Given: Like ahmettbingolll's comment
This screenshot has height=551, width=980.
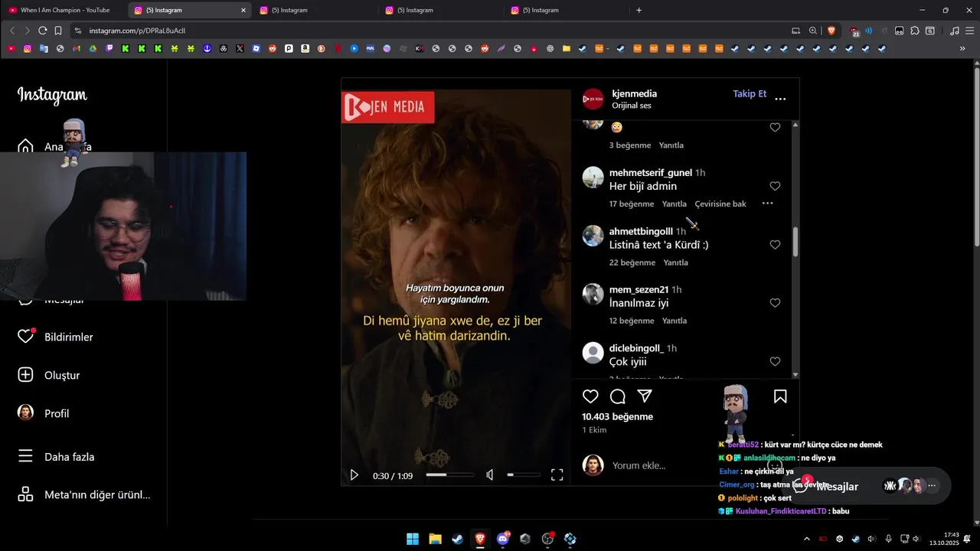Looking at the screenshot, I should point(775,245).
